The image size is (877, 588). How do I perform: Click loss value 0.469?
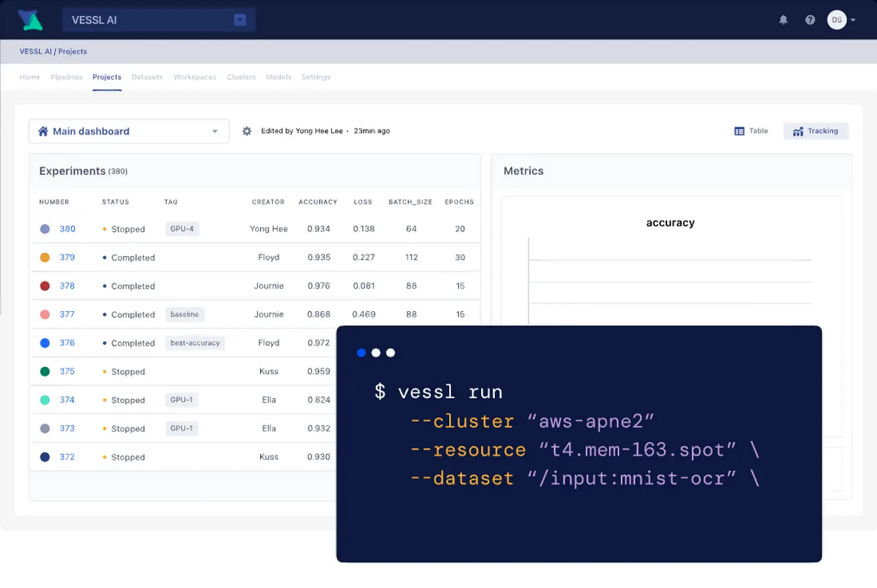pos(364,314)
